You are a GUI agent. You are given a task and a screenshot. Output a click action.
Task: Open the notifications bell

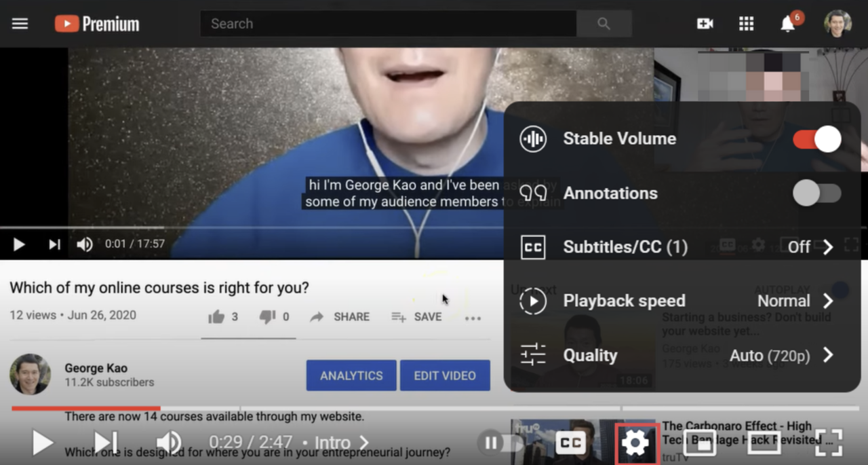point(789,22)
